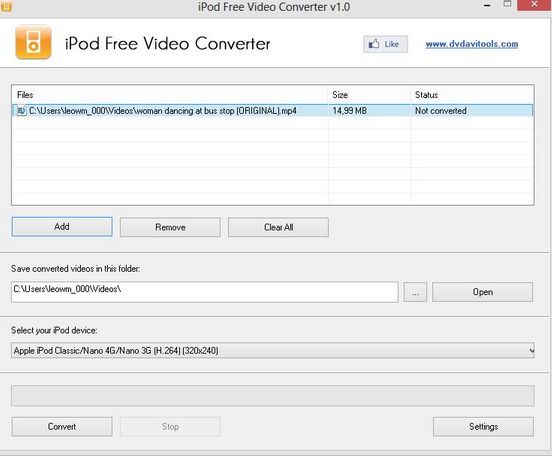552x456 pixels.
Task: Click the orange iPod app logo
Action: click(x=33, y=42)
